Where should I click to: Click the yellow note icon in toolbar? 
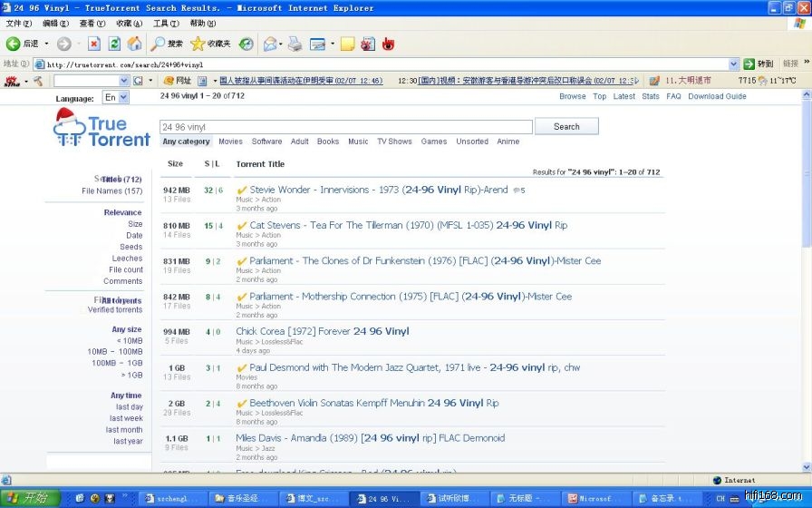(x=347, y=44)
